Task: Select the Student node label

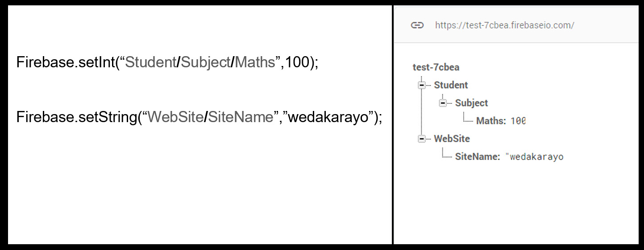Action: (x=451, y=85)
